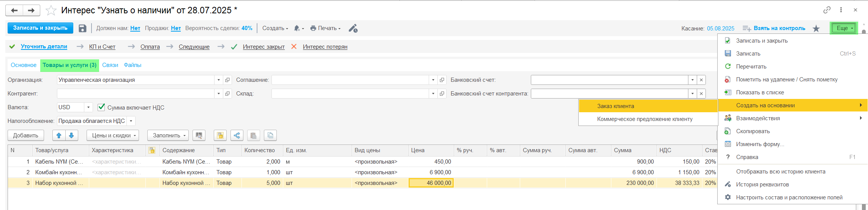The height and width of the screenshot is (210, 868).
Task: Switch to the "Основное" tab
Action: click(x=24, y=65)
